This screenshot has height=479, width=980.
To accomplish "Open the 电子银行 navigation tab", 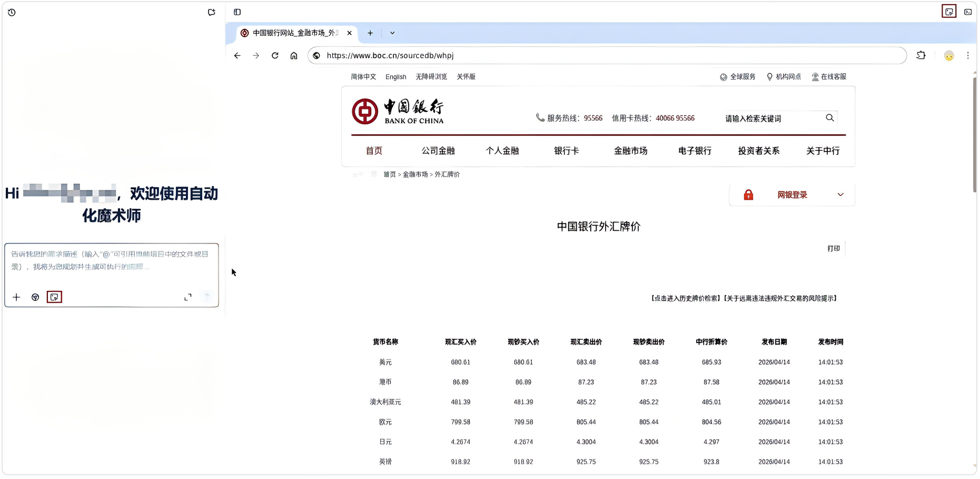I will click(x=695, y=151).
